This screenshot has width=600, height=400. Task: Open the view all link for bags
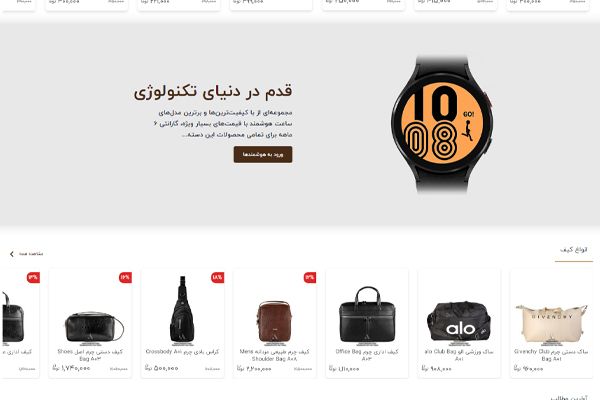[x=31, y=254]
